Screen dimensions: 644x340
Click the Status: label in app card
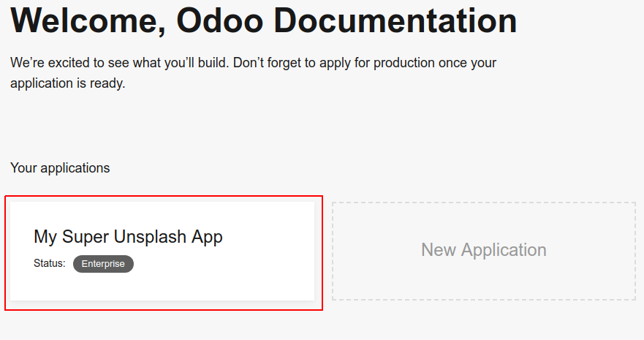(50, 263)
